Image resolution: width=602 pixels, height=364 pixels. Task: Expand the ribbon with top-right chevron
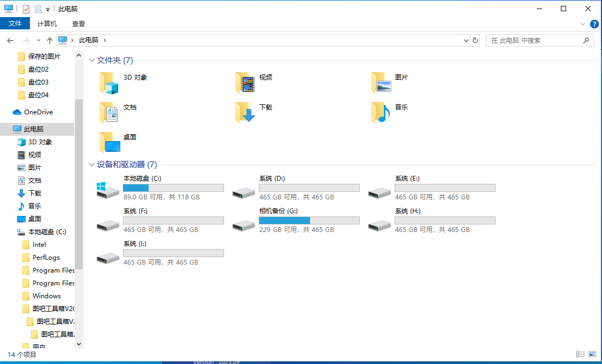click(x=583, y=24)
